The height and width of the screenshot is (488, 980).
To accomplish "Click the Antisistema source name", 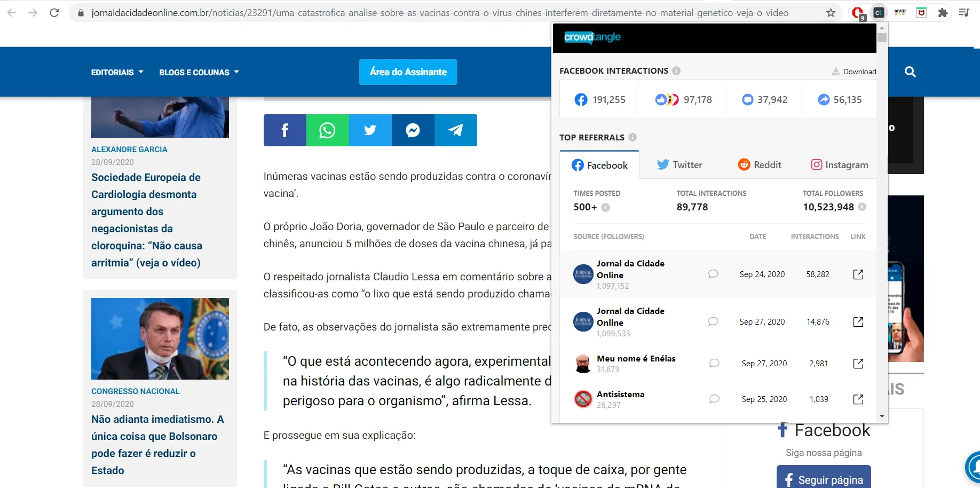I will (x=621, y=394).
